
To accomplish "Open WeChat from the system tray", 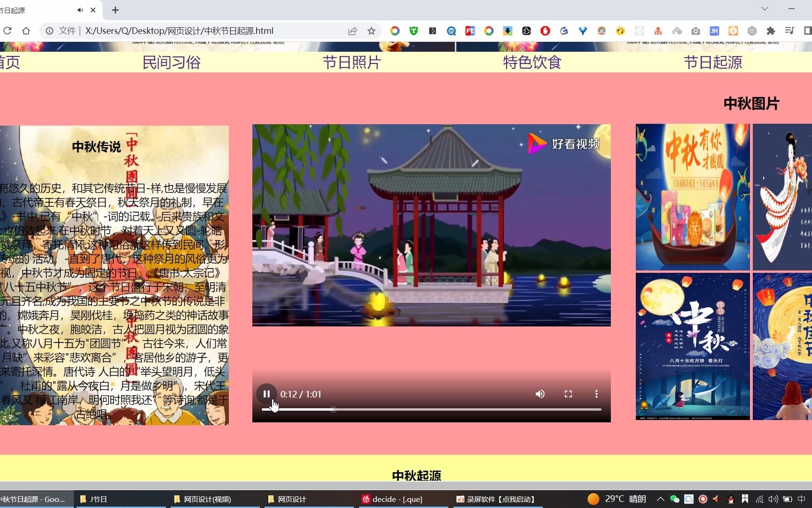I will pos(674,499).
